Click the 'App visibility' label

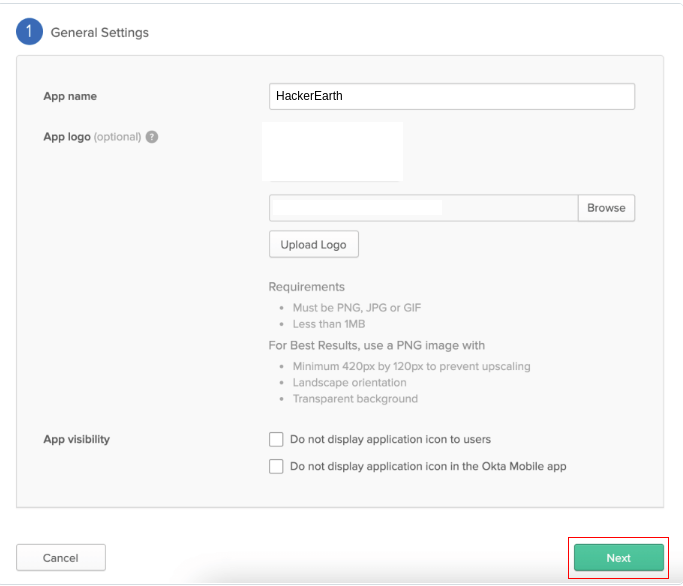click(77, 439)
